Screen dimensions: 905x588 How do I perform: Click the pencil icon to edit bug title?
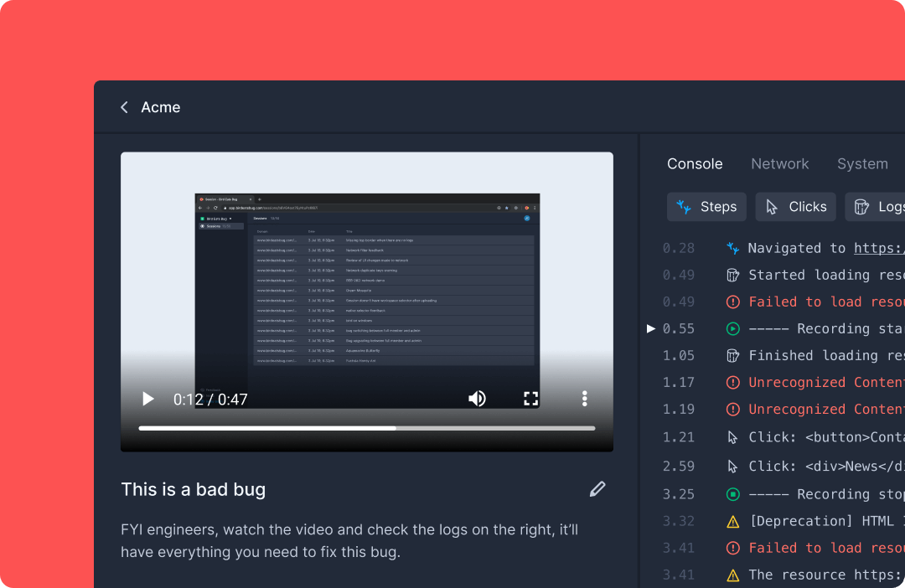click(597, 488)
